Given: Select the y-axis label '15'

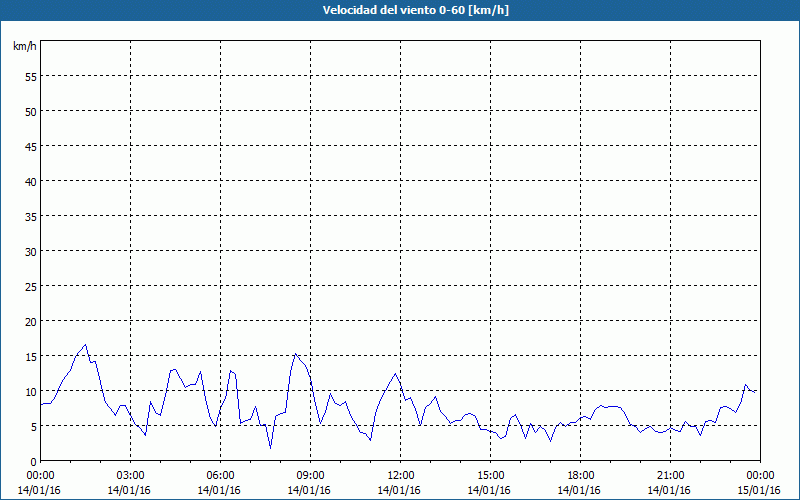Looking at the screenshot, I should coord(31,356).
